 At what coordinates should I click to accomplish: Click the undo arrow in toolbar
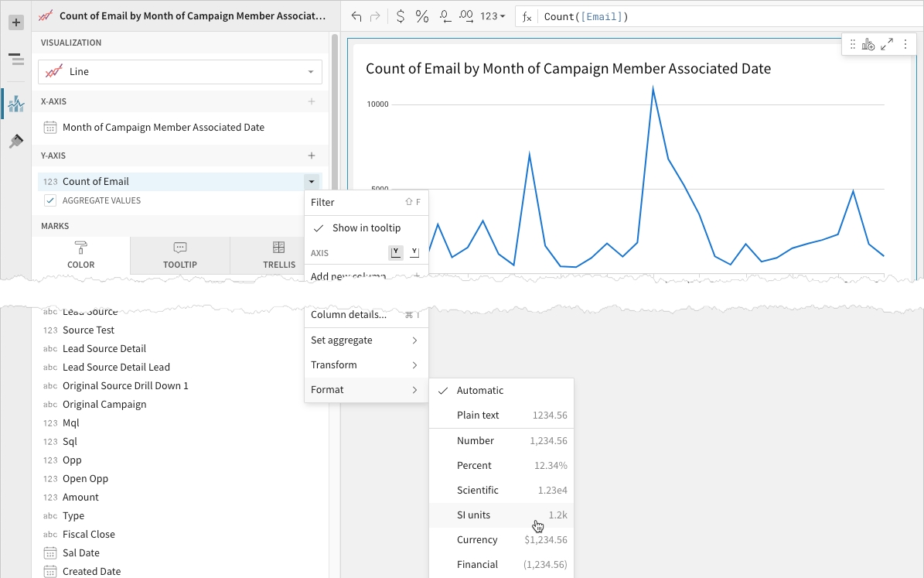(356, 16)
